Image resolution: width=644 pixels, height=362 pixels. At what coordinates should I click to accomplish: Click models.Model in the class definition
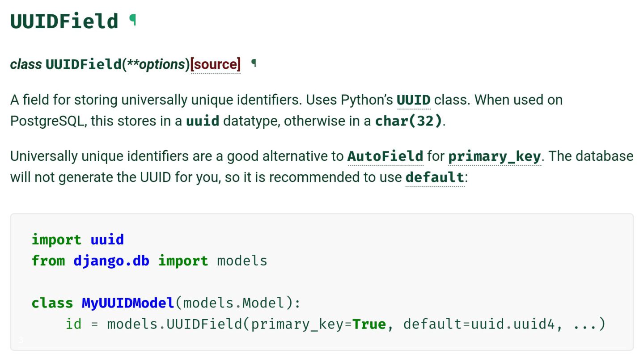[234, 303]
